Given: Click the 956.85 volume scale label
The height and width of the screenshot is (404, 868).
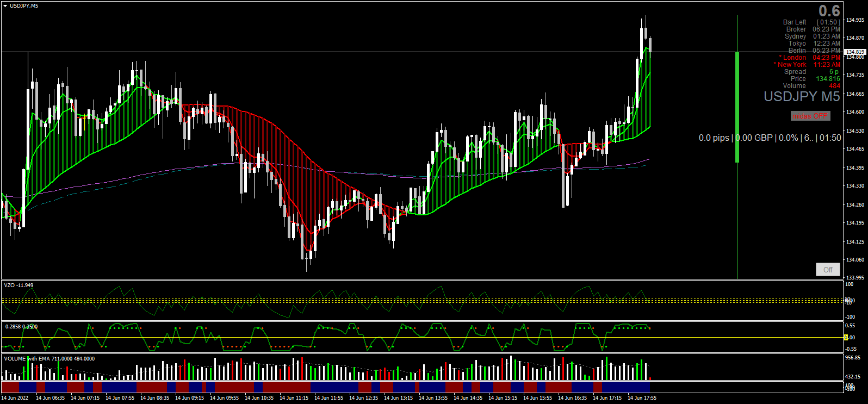Looking at the screenshot, I should tap(853, 358).
